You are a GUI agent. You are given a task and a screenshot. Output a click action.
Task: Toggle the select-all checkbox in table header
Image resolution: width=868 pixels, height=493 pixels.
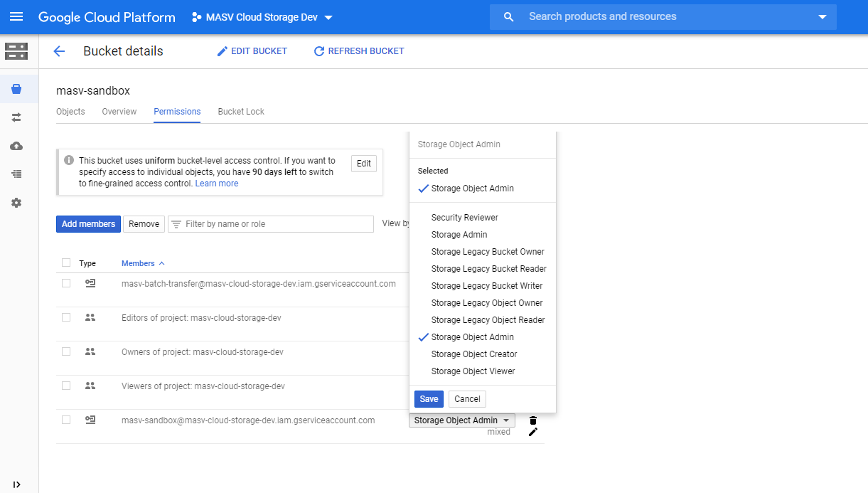point(66,263)
